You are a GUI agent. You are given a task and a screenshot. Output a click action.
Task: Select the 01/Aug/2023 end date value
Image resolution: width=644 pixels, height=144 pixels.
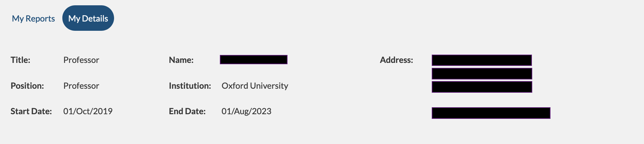[246, 111]
